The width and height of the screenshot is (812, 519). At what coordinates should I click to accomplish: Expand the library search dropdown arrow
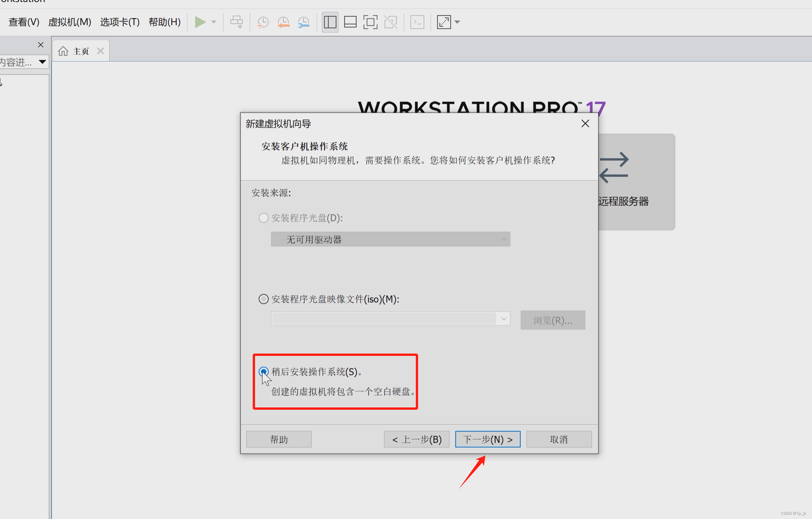click(42, 62)
